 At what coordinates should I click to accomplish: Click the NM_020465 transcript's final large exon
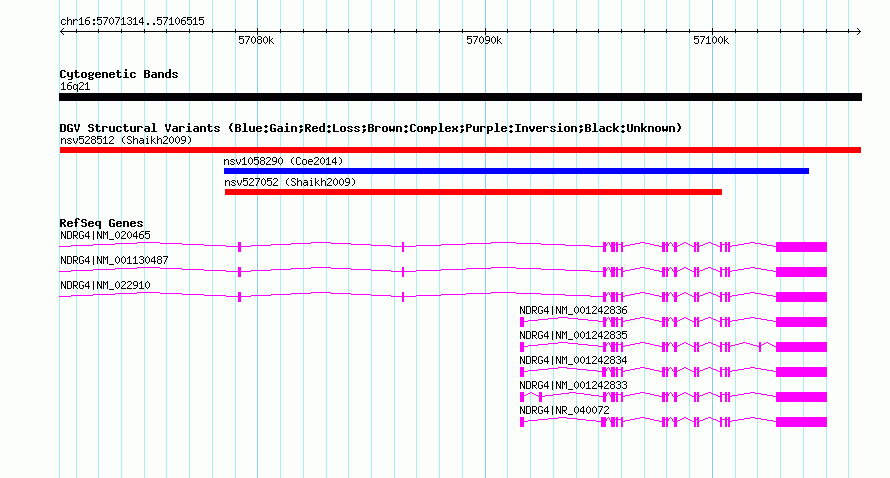(801, 247)
